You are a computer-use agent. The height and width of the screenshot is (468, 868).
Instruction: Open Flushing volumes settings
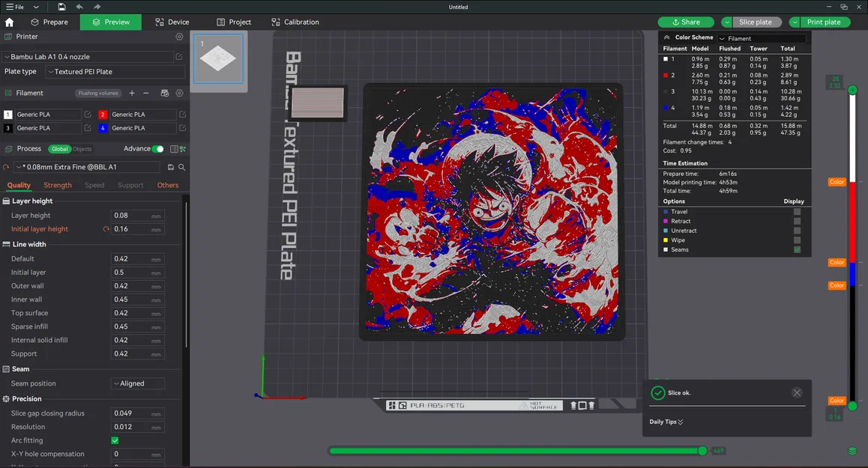coord(98,93)
